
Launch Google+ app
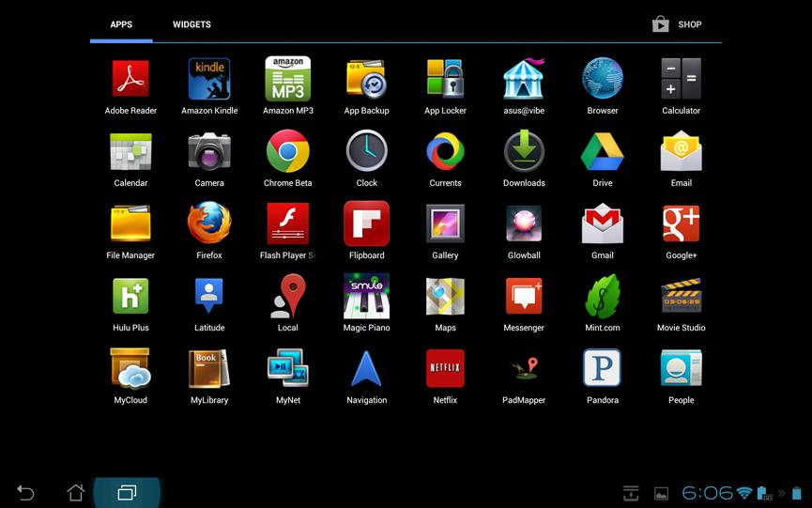[x=681, y=223]
